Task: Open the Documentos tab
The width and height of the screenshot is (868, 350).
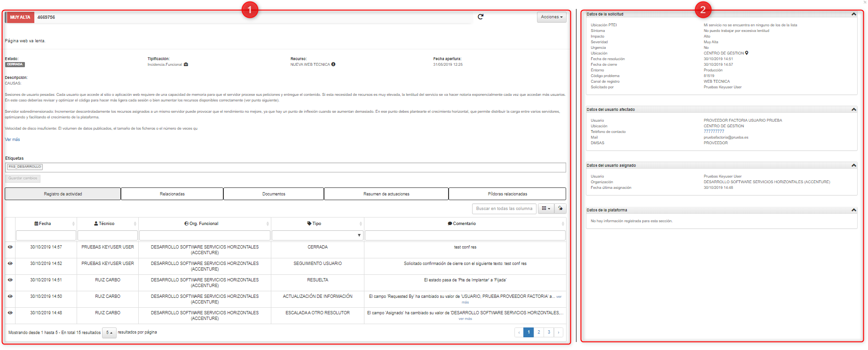Action: point(274,194)
